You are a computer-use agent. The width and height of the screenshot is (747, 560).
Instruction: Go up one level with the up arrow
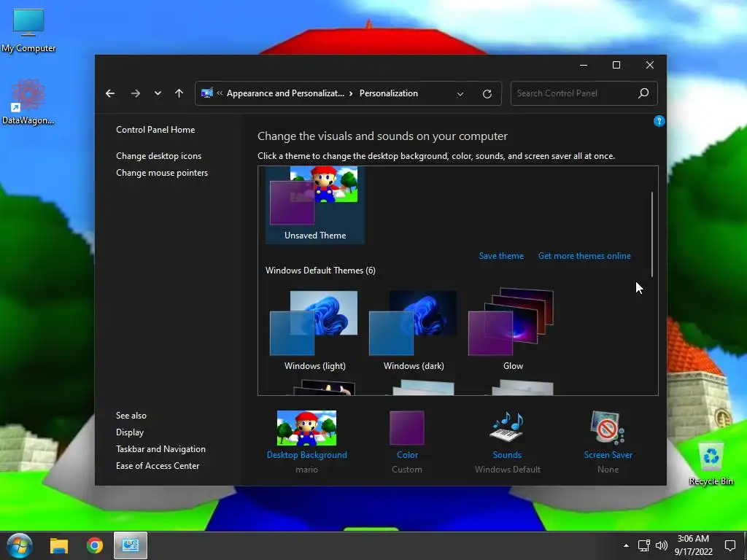point(179,93)
